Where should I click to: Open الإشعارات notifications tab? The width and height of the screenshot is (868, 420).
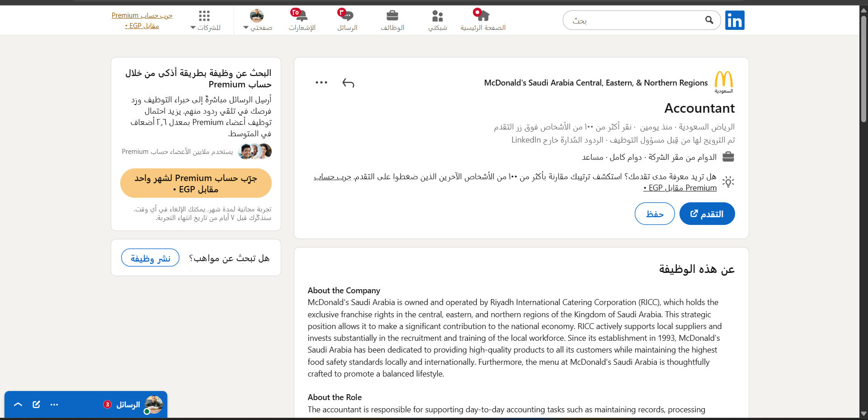pyautogui.click(x=302, y=20)
